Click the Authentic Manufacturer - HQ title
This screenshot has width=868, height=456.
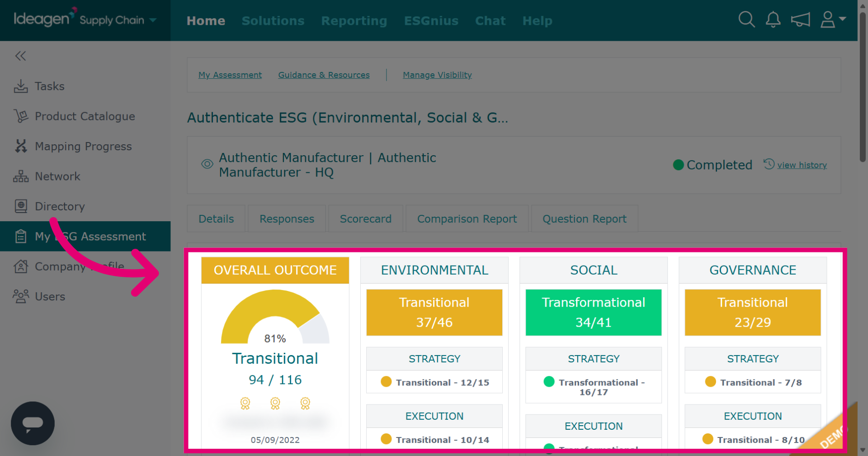point(327,165)
